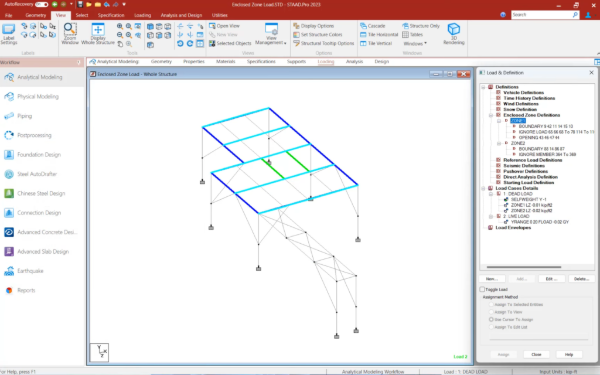The image size is (600, 375).
Task: Collapse the ZONE2 tree node
Action: tap(499, 143)
